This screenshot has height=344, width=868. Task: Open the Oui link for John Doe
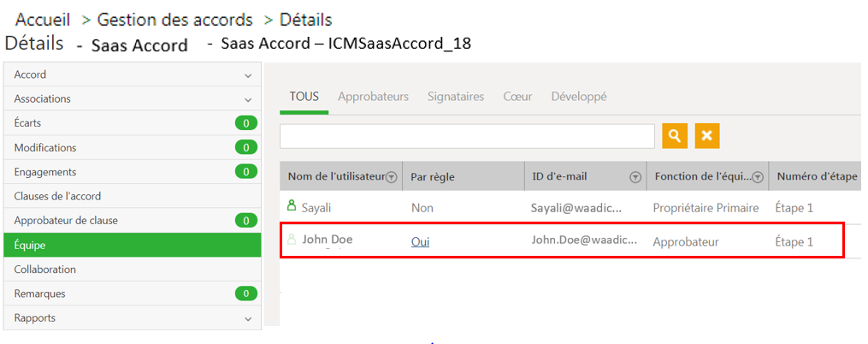(x=420, y=242)
